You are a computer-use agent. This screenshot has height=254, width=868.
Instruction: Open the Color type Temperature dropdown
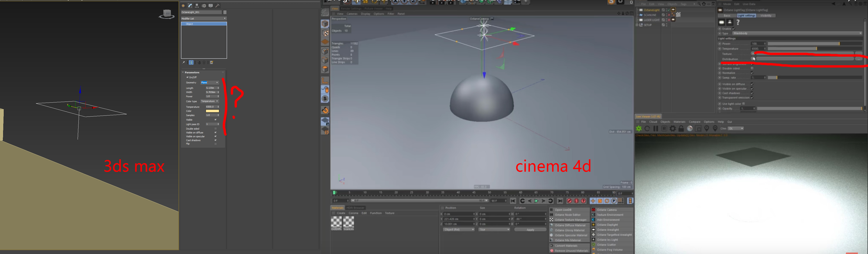pos(210,101)
